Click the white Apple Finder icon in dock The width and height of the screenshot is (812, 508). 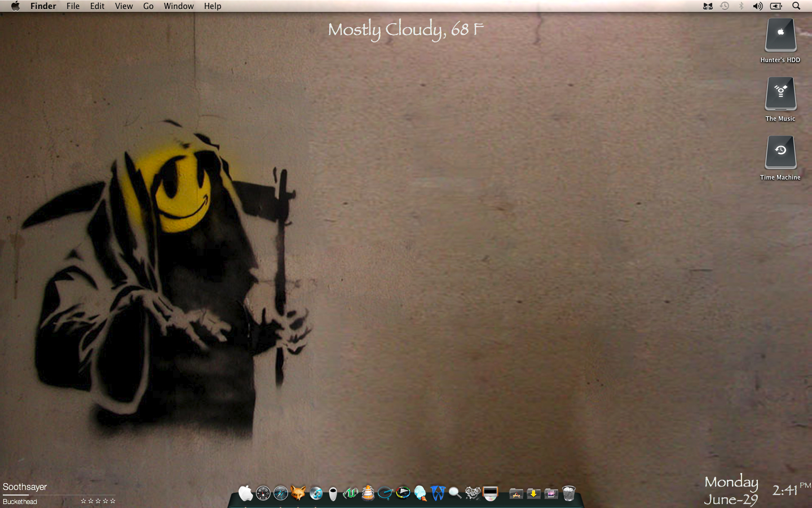coord(246,493)
